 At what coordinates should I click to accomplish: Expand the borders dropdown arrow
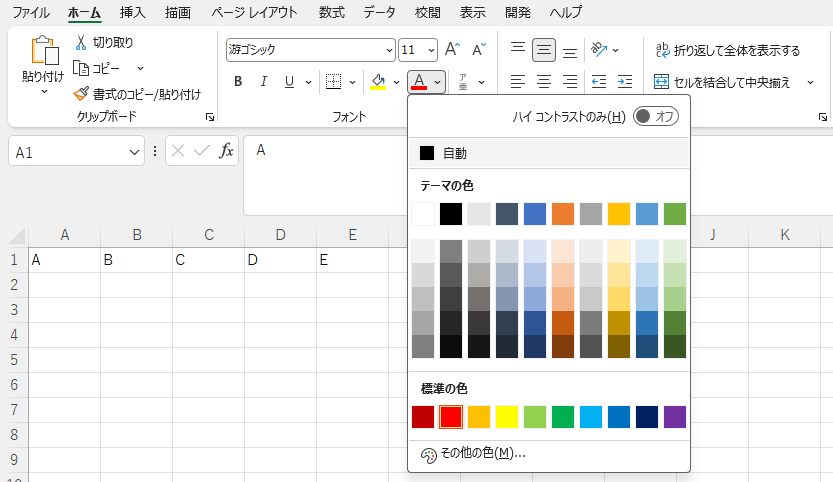352,82
